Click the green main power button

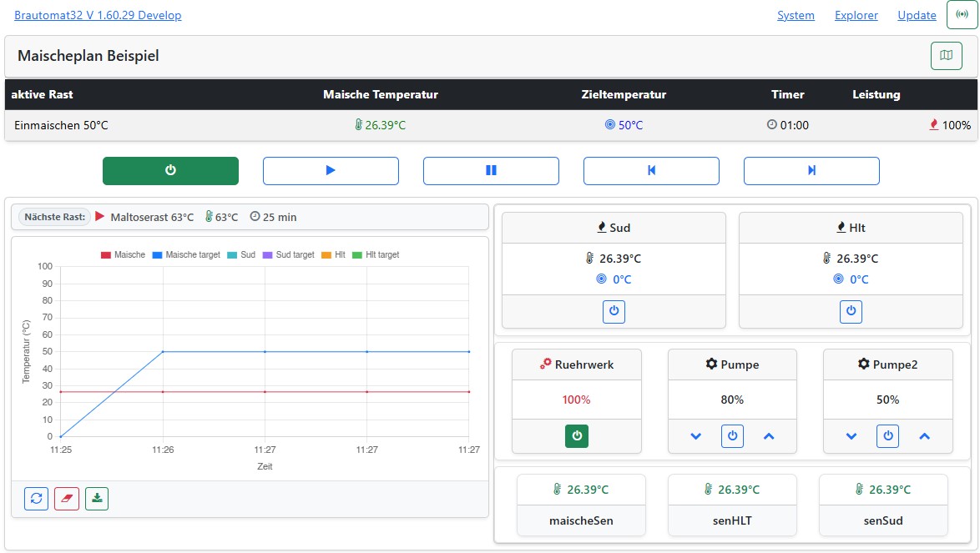(170, 170)
